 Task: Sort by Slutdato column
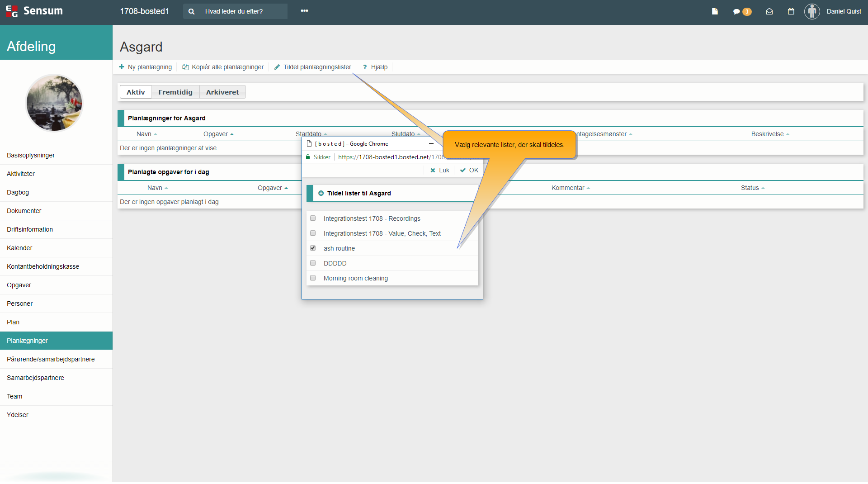[406, 134]
